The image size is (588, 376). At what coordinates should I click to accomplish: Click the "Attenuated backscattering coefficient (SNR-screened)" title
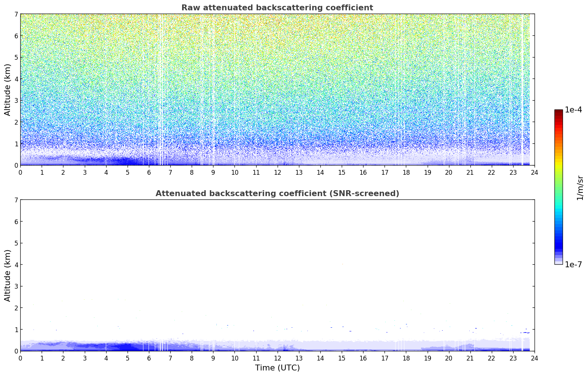pyautogui.click(x=277, y=194)
